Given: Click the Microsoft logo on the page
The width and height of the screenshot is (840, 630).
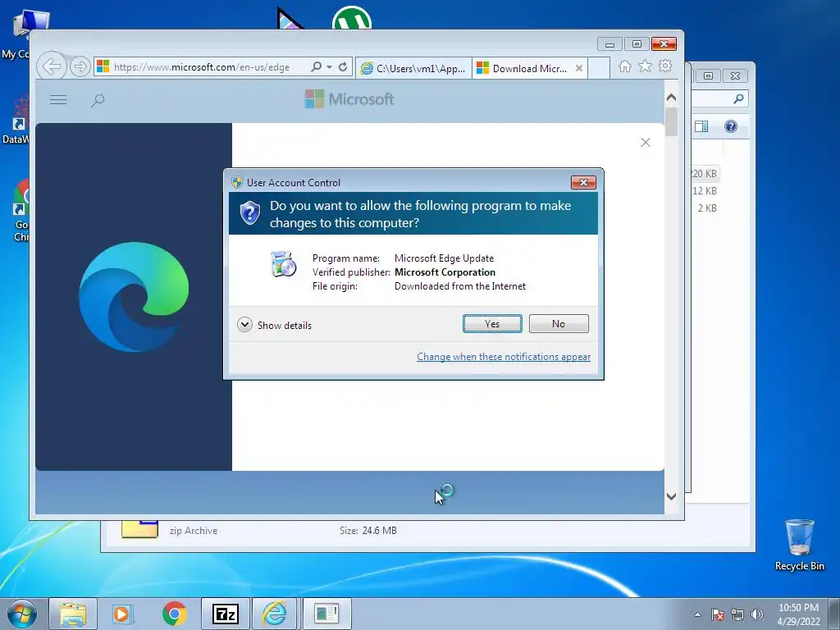Looking at the screenshot, I should [x=349, y=99].
